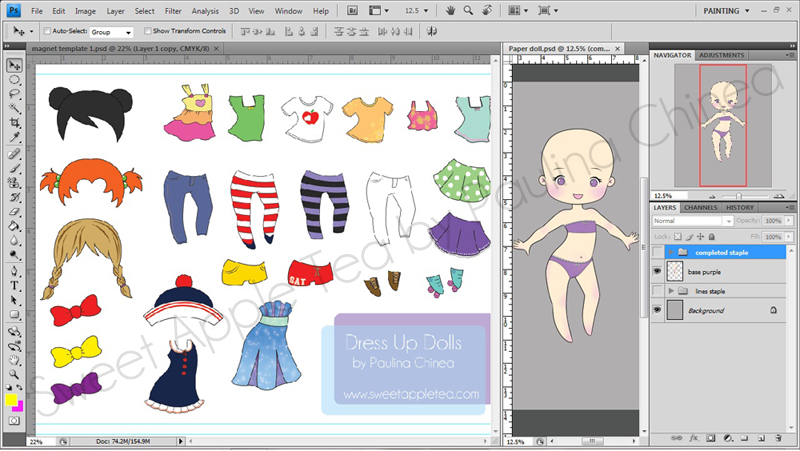Toggle Quick Mask mode
This screenshot has height=451, width=800.
pos(14,421)
